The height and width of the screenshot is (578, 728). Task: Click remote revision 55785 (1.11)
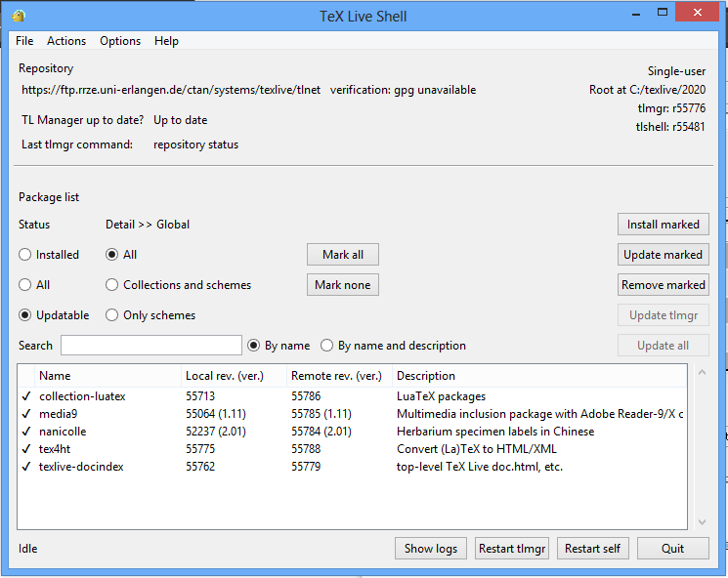point(321,414)
